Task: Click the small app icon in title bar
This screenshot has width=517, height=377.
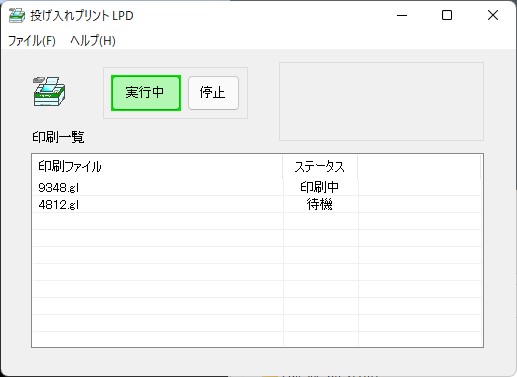Action: tap(17, 15)
